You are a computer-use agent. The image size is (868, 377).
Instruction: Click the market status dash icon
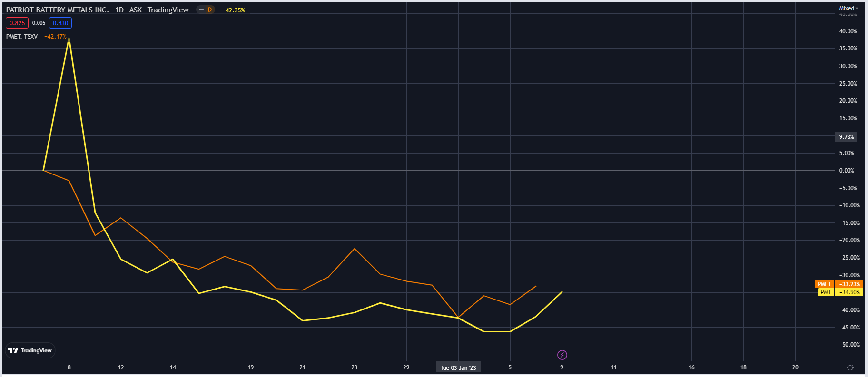click(201, 10)
